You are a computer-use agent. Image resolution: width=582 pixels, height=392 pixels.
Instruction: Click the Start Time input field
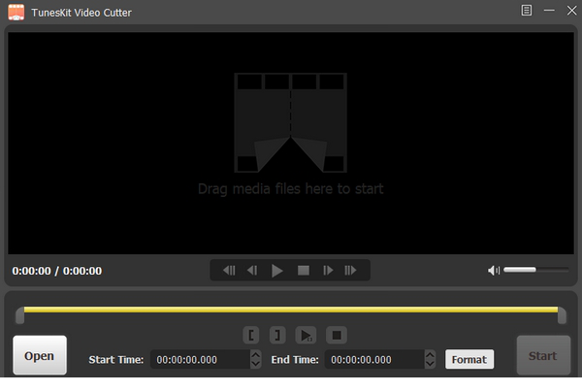point(201,359)
